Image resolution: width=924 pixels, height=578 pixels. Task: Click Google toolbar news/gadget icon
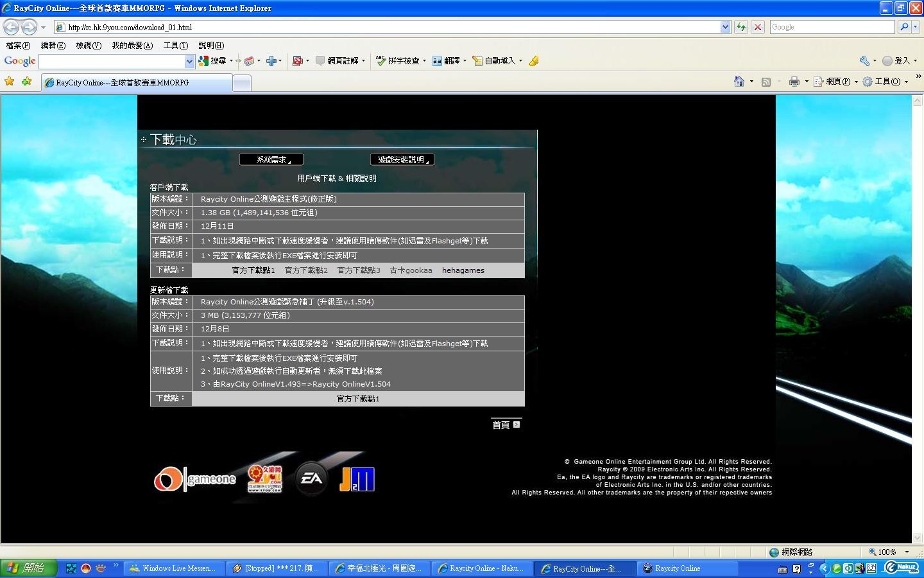[x=249, y=61]
